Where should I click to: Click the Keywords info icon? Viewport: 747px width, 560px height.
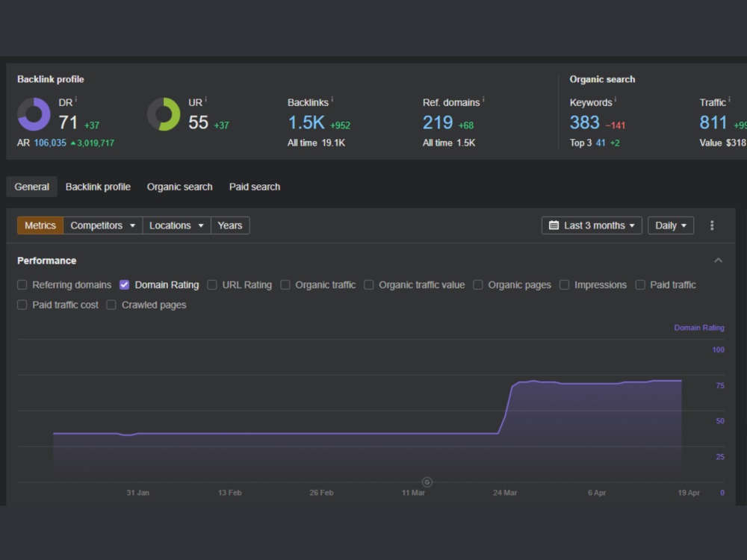616,99
